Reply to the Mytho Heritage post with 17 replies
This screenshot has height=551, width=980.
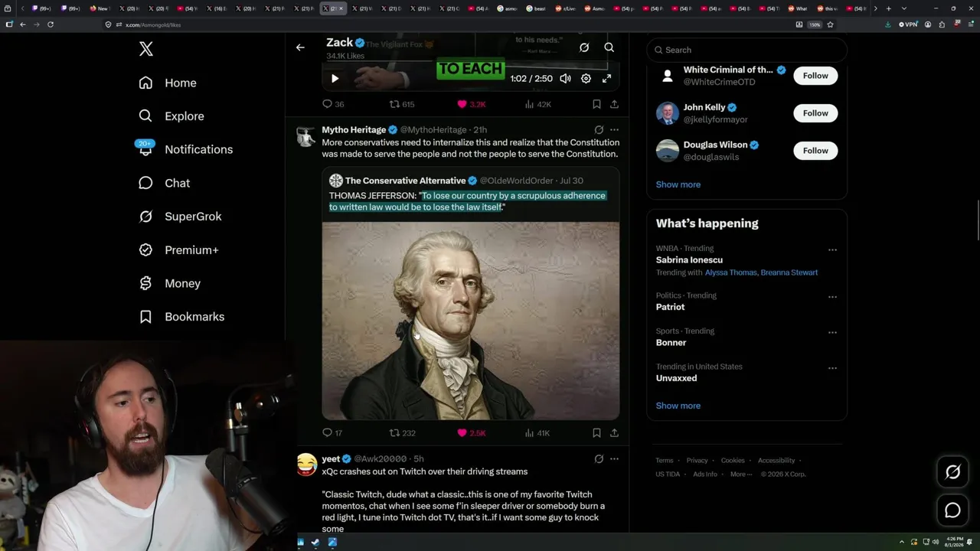[x=332, y=433]
